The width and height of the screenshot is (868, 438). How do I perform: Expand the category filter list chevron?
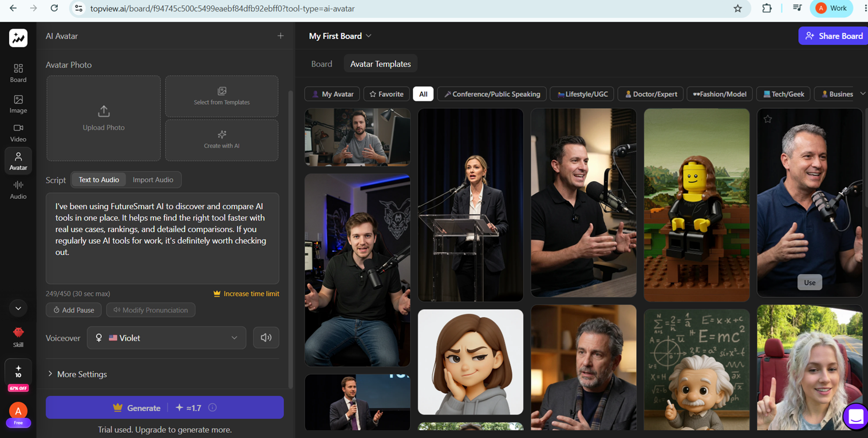point(862,93)
